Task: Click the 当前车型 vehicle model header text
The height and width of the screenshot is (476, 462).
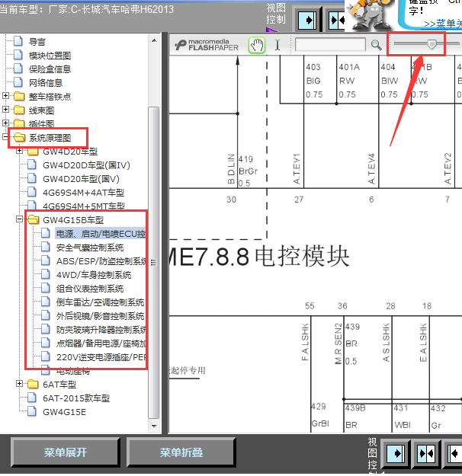Action: [87, 9]
